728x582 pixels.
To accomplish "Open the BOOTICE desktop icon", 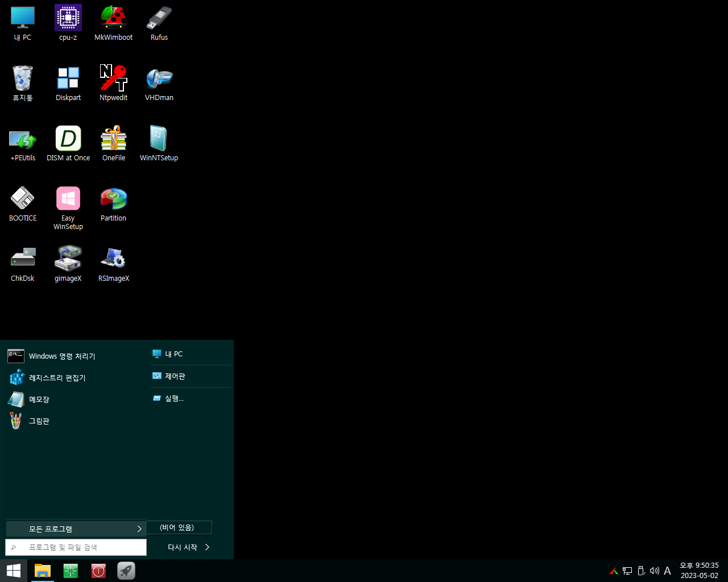I will tap(23, 204).
